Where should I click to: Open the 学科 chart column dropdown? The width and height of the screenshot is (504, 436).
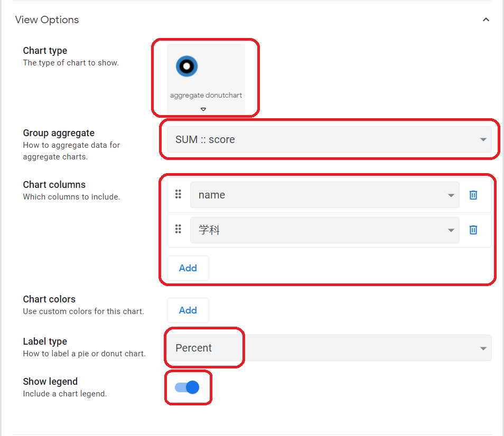(x=325, y=230)
